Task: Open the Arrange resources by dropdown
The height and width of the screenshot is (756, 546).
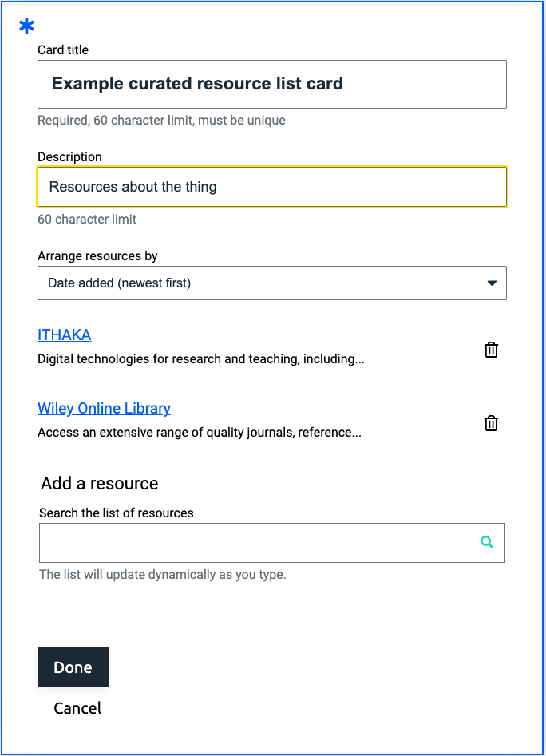Action: (x=271, y=283)
